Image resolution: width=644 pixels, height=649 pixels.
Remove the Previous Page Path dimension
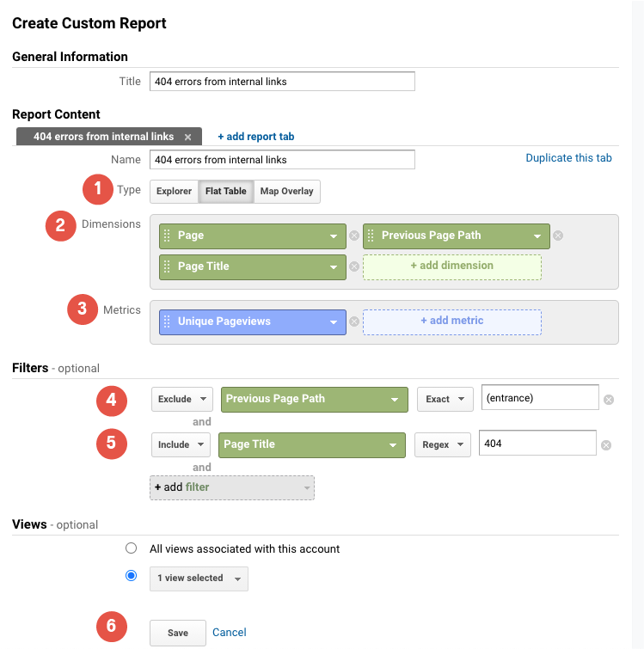(x=557, y=236)
